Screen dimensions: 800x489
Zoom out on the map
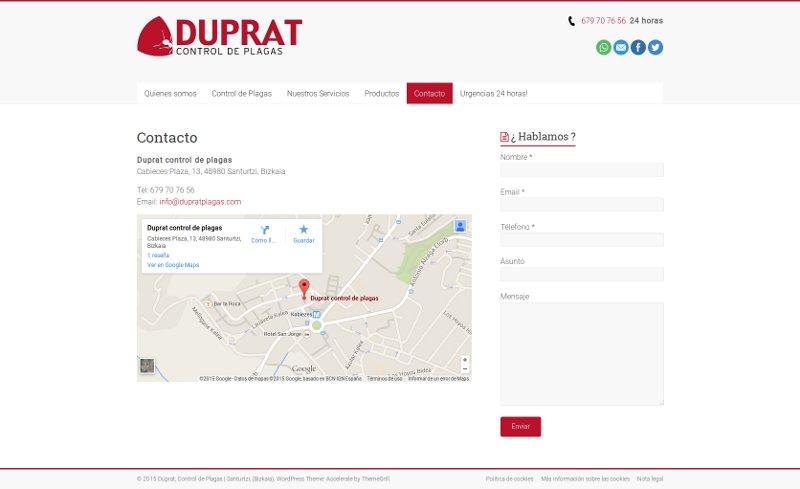(x=465, y=369)
